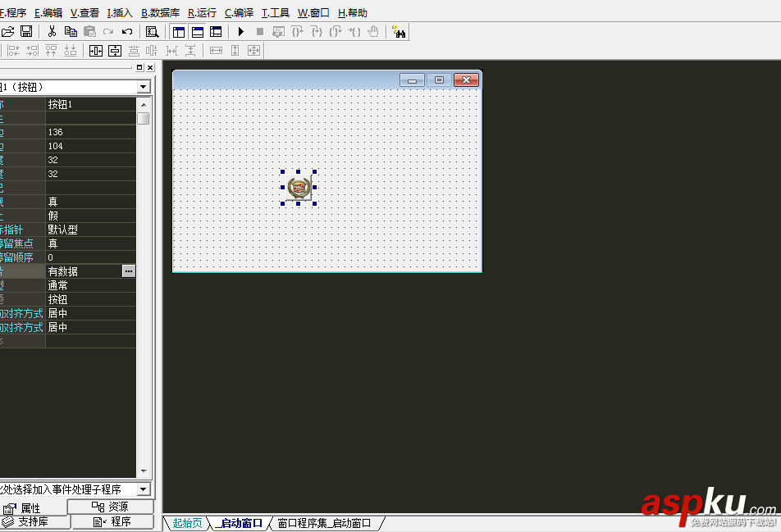Image resolution: width=781 pixels, height=532 pixels.
Task: Select the image button on the form
Action: point(299,188)
